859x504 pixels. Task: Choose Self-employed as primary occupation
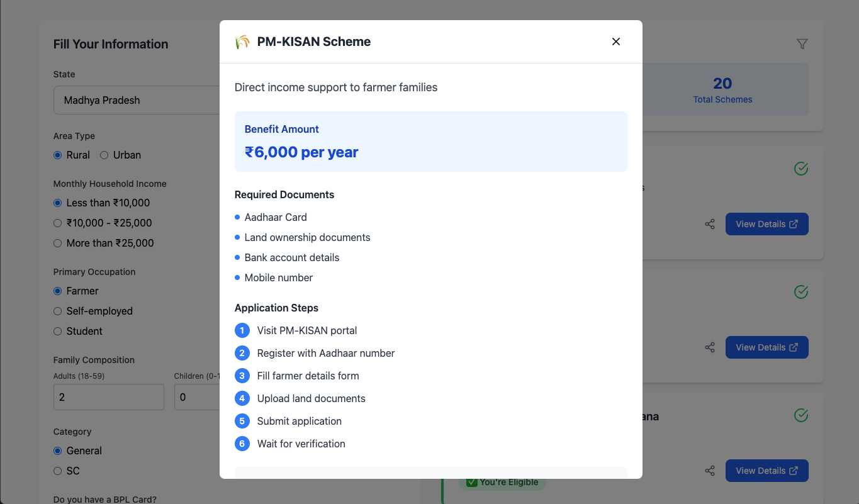click(x=58, y=311)
